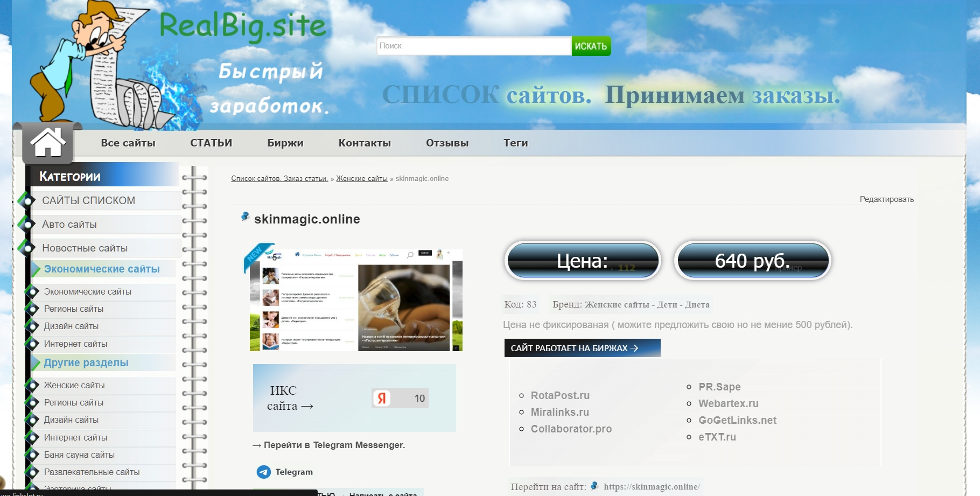Open the skinmagic.online site screenshot thumbnail
Screen dimensions: 980x496
[356, 300]
